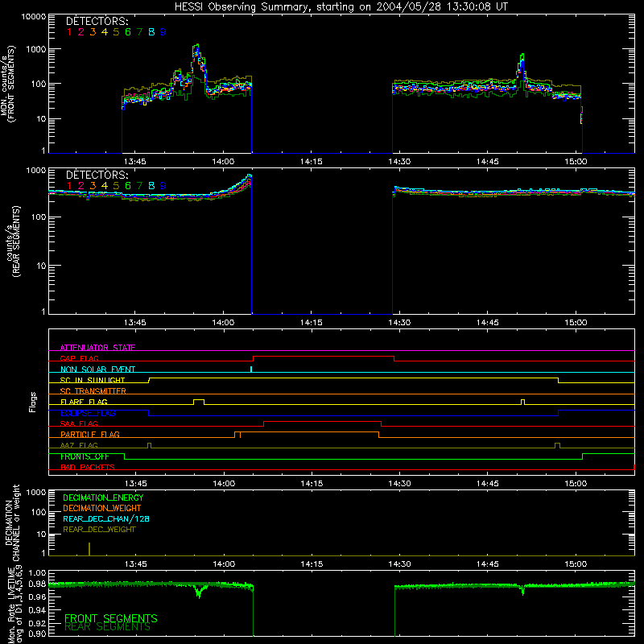The image size is (644, 644).
Task: Select red detector 1 in front segments legend
Action: tap(69, 32)
